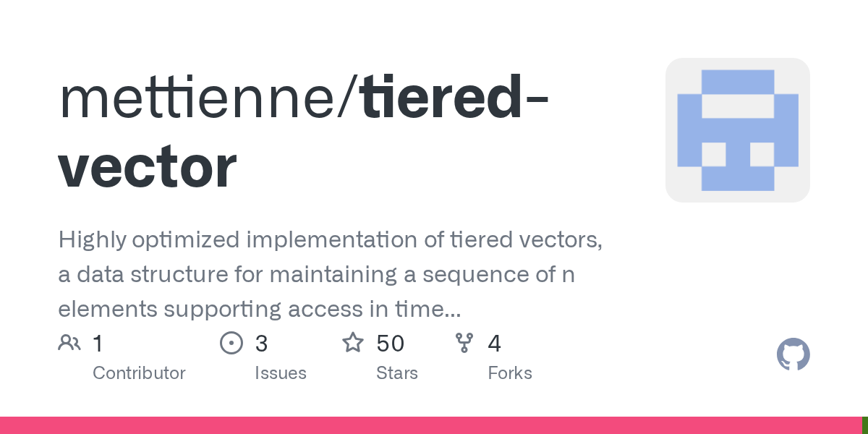Open the GitHub Octocat logo
The width and height of the screenshot is (868, 434).
point(793,355)
